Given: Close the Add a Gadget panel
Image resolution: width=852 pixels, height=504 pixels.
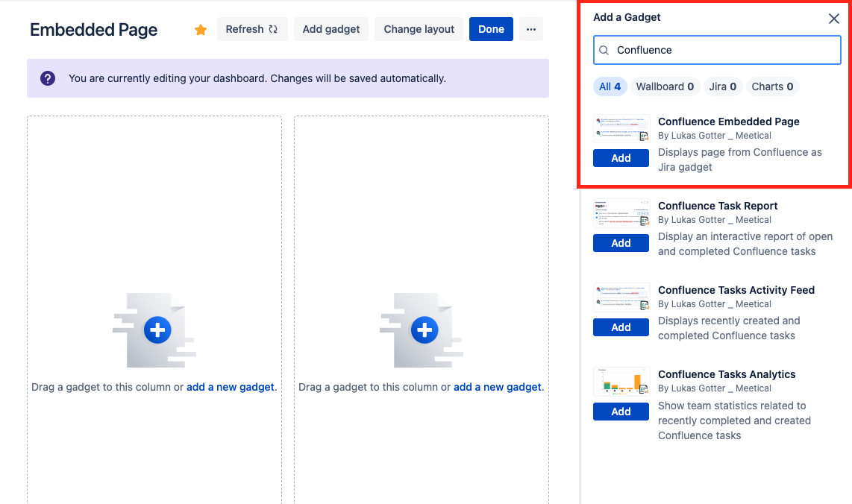Looking at the screenshot, I should (x=833, y=19).
